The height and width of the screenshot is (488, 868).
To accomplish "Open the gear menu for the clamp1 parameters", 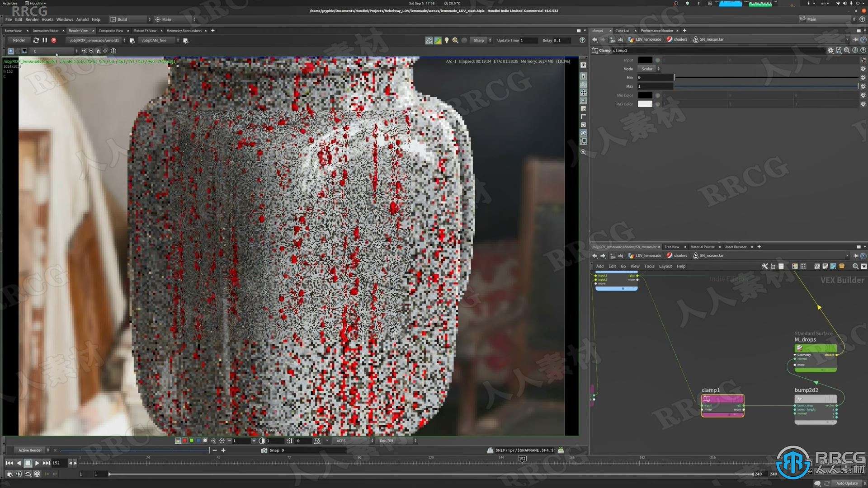I will pyautogui.click(x=830, y=51).
